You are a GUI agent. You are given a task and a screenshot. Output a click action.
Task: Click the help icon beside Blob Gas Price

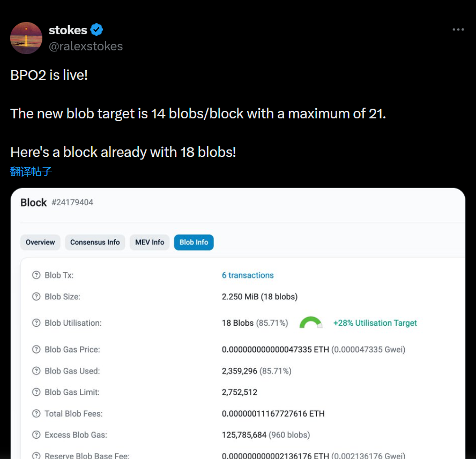(36, 350)
